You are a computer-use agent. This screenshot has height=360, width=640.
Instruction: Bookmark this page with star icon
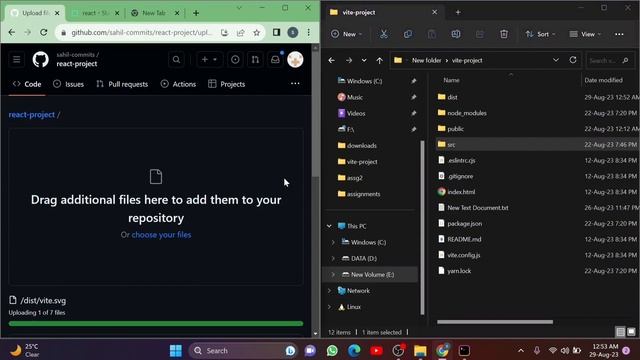click(x=256, y=32)
